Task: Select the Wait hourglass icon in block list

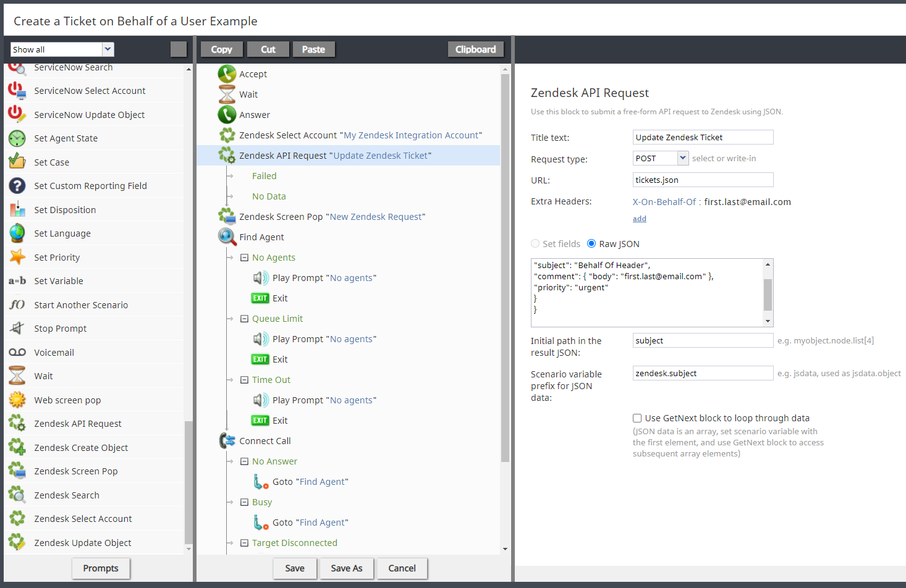Action: click(x=17, y=376)
